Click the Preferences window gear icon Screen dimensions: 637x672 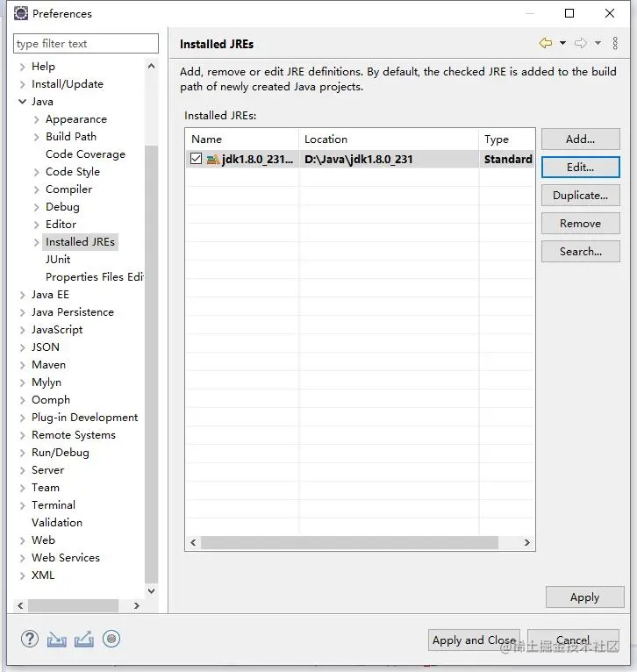tap(20, 13)
